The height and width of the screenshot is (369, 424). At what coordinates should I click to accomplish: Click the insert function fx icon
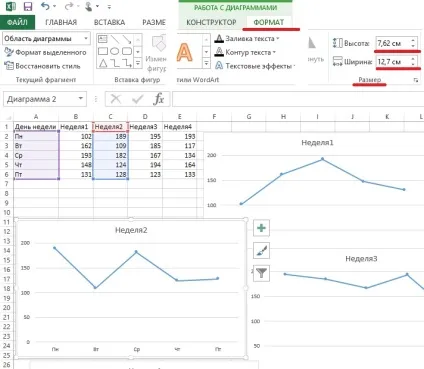159,99
